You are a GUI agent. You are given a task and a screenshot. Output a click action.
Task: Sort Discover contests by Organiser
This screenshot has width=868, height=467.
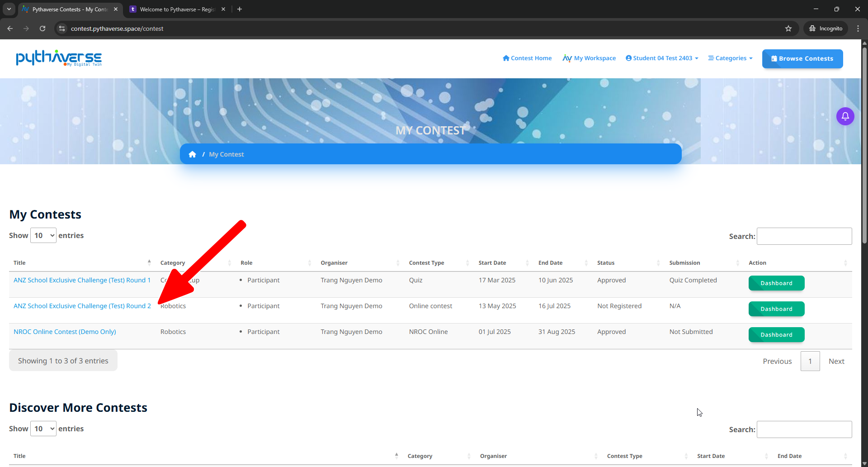pyautogui.click(x=539, y=456)
